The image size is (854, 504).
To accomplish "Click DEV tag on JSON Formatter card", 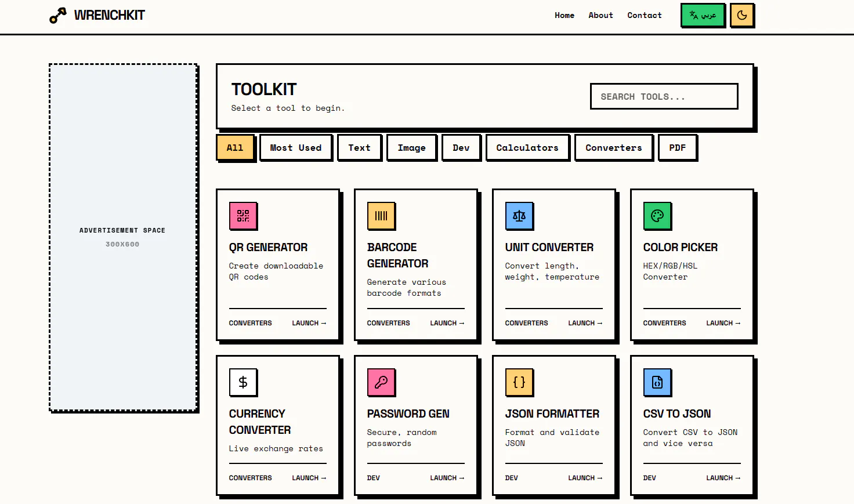I will 512,478.
